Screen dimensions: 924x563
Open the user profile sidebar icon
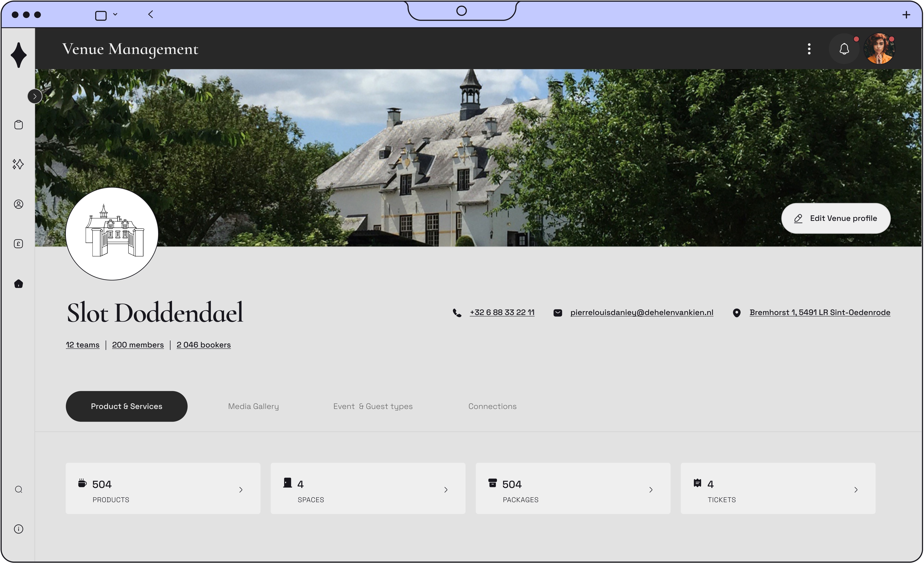tap(18, 204)
